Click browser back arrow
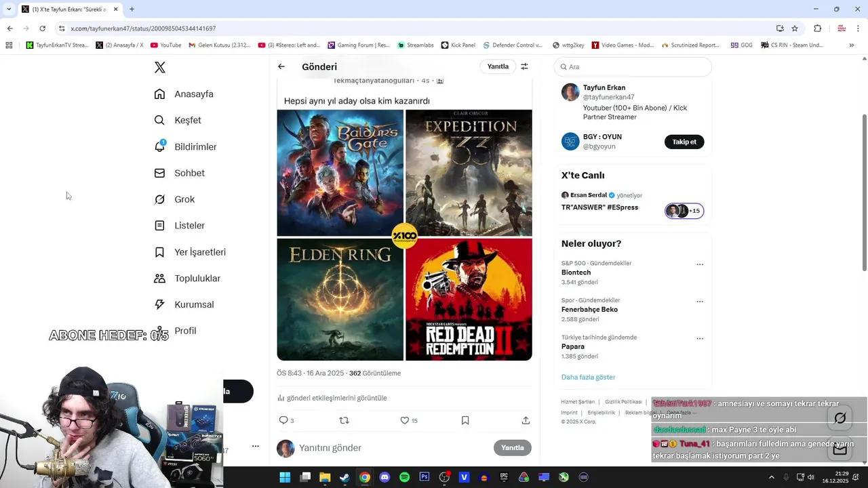This screenshot has width=868, height=488. coord(9,28)
